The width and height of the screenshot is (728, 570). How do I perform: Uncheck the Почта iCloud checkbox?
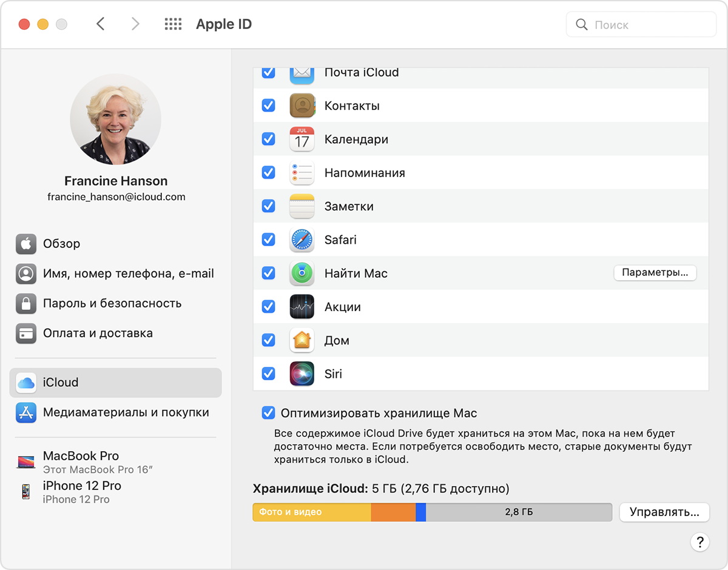pyautogui.click(x=268, y=72)
